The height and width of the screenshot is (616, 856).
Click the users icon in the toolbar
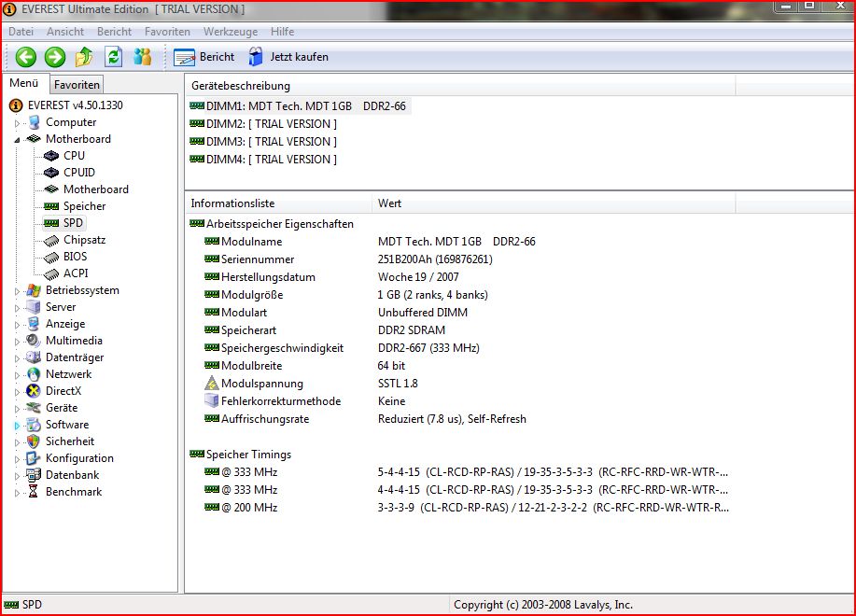(x=143, y=57)
